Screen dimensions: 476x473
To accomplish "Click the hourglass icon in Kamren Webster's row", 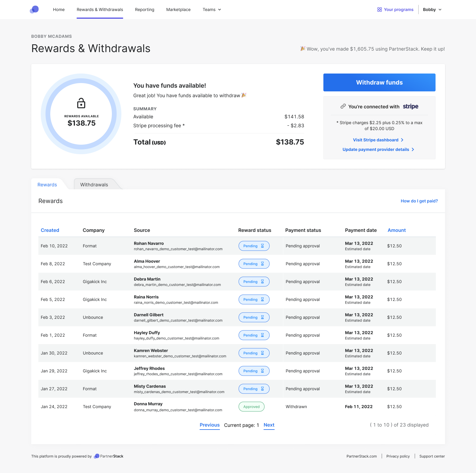I will 262,353.
